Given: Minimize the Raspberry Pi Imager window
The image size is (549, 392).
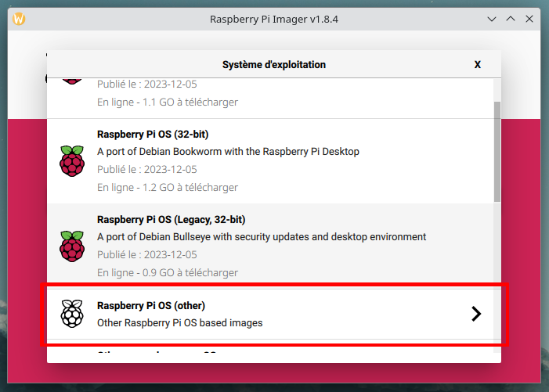Looking at the screenshot, I should point(492,19).
